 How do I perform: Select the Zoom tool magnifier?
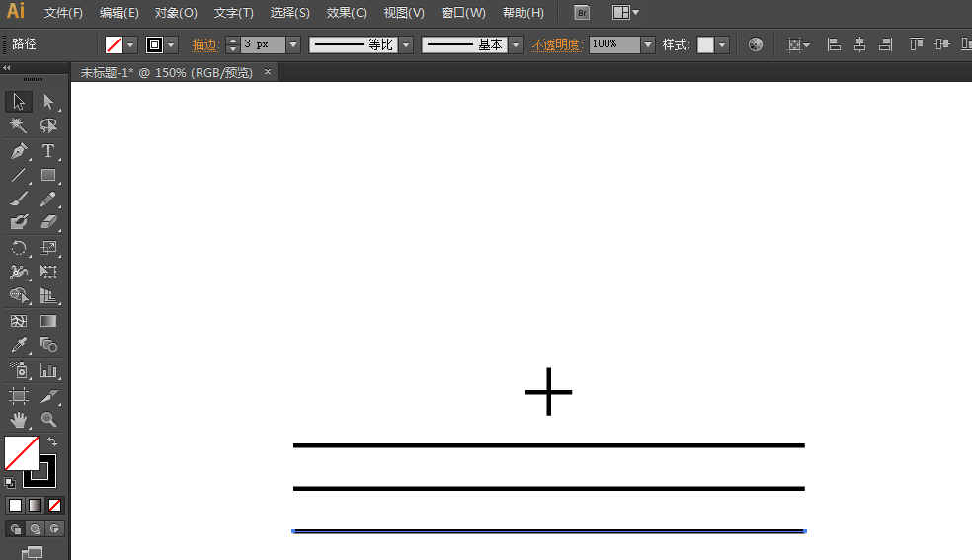pos(48,420)
